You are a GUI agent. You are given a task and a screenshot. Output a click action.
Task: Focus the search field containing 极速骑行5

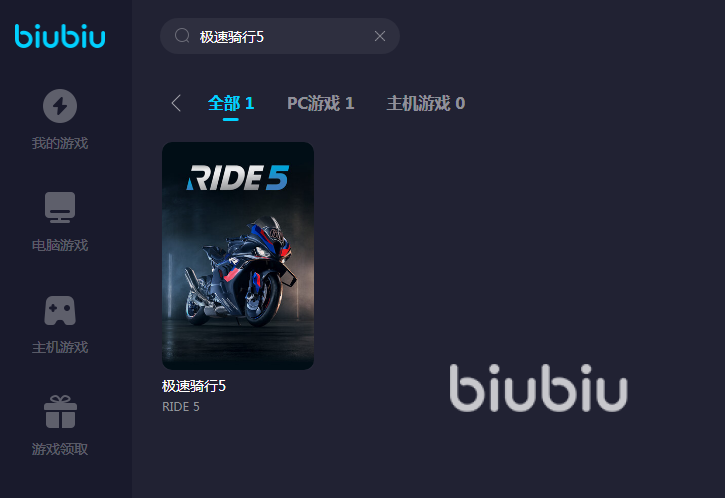pyautogui.click(x=280, y=36)
